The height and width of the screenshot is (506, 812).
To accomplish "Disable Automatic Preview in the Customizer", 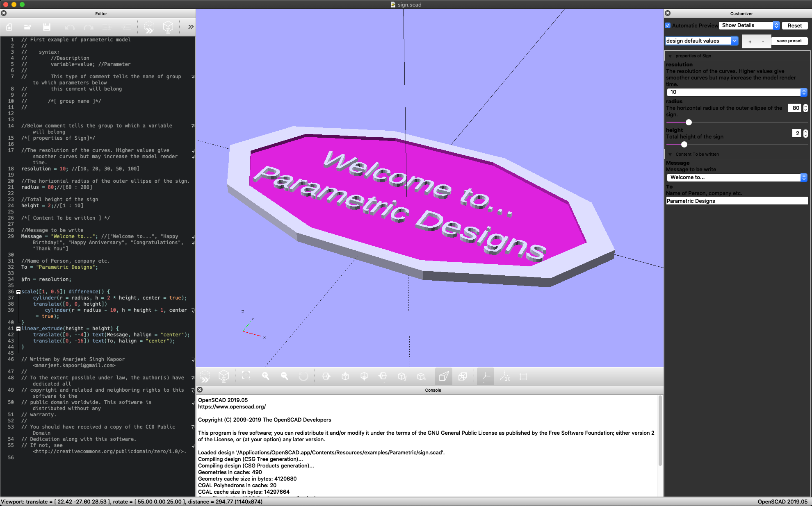I will click(668, 25).
